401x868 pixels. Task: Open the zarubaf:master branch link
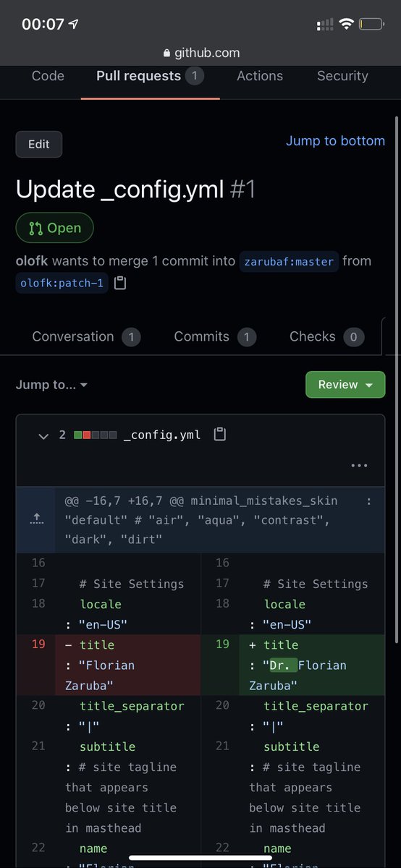pos(289,262)
